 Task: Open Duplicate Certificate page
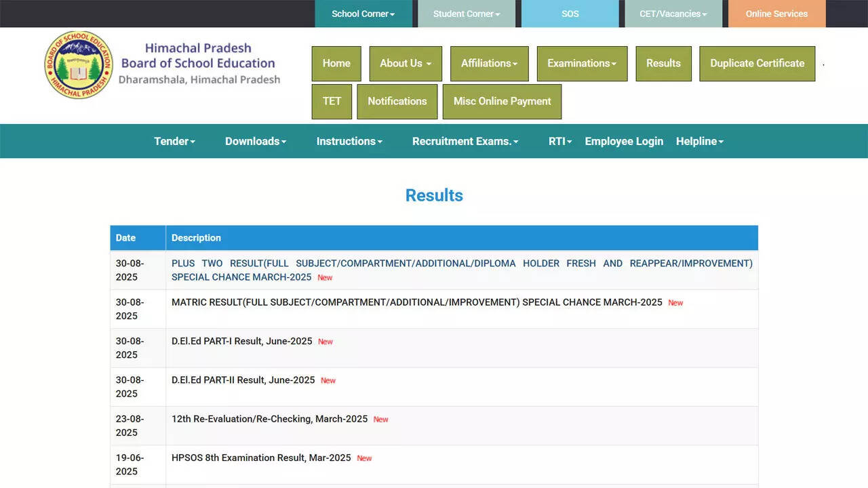pyautogui.click(x=757, y=64)
